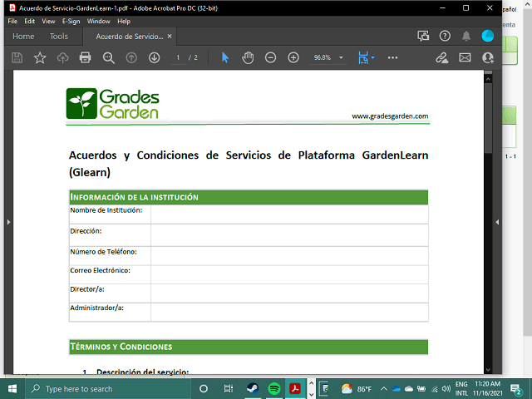
Task: Open the File menu
Action: coord(12,21)
